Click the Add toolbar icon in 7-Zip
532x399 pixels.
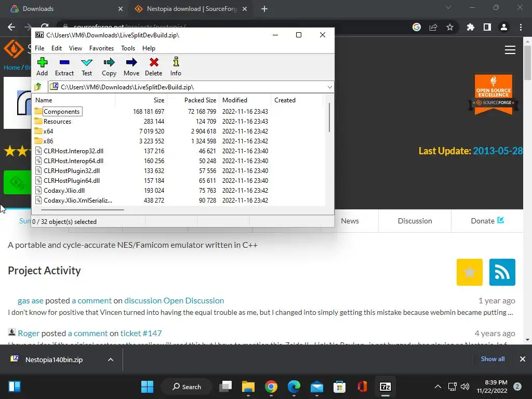pos(42,66)
